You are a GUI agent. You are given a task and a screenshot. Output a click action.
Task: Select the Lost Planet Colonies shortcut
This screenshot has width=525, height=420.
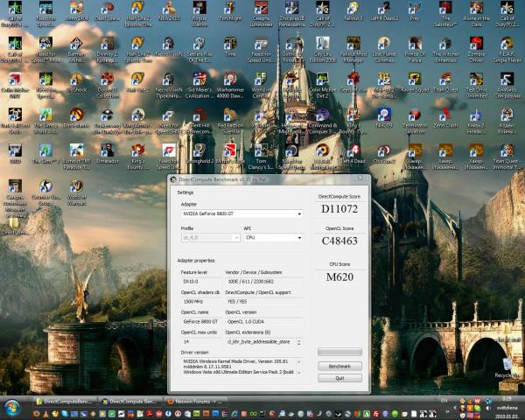coord(384,50)
